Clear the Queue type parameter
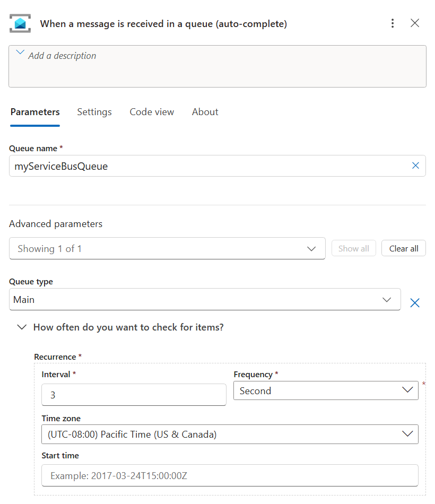 [x=415, y=303]
